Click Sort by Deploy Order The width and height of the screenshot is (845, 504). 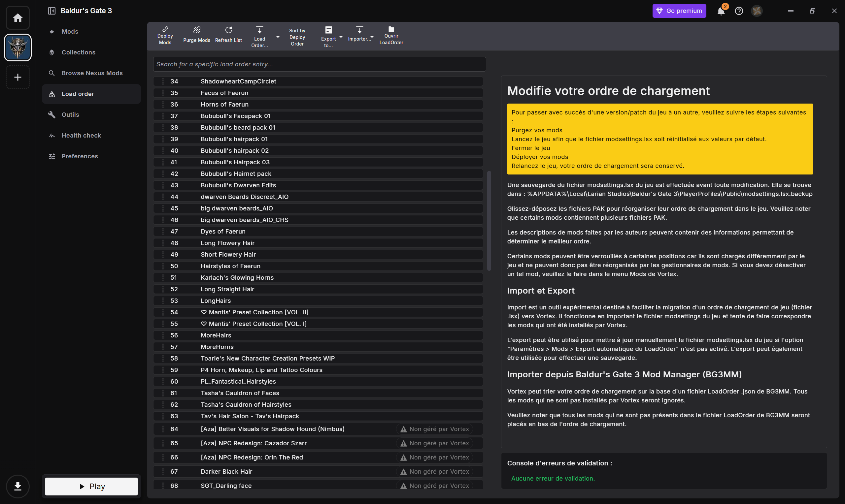(297, 37)
